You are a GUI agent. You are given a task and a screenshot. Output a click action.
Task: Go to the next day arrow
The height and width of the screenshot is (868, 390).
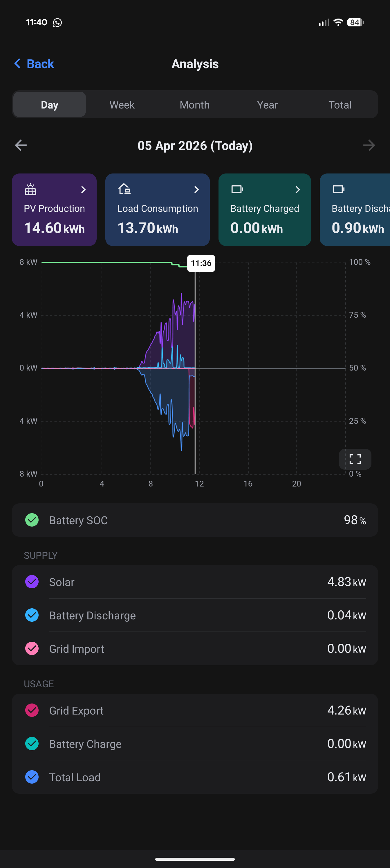point(369,146)
